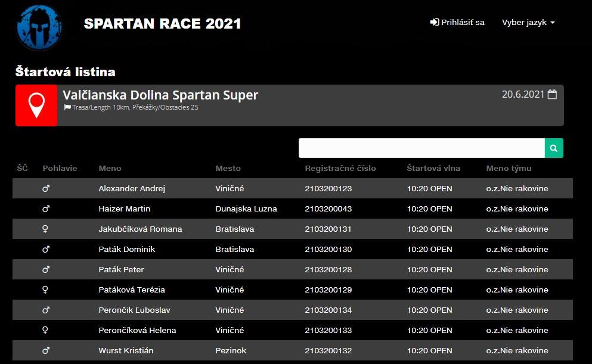This screenshot has height=364, width=592.
Task: Click the Registračné číslo column header
Action: click(x=340, y=168)
